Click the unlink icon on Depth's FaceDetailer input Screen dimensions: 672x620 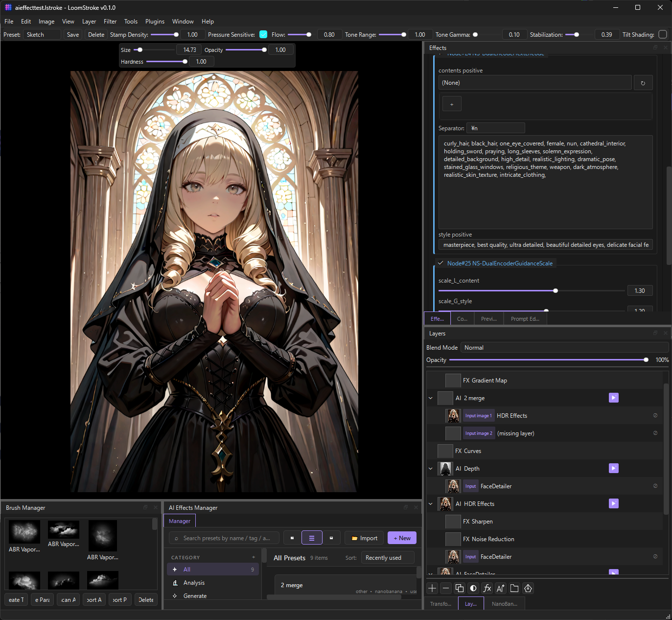(655, 486)
